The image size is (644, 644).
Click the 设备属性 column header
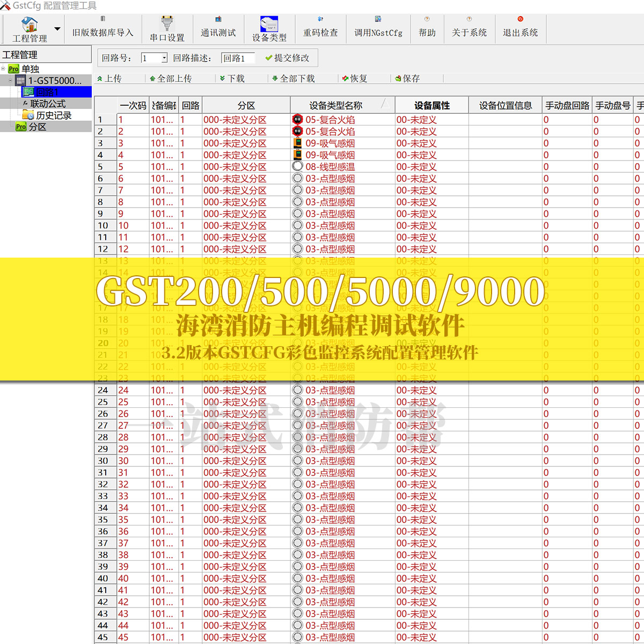tap(432, 105)
